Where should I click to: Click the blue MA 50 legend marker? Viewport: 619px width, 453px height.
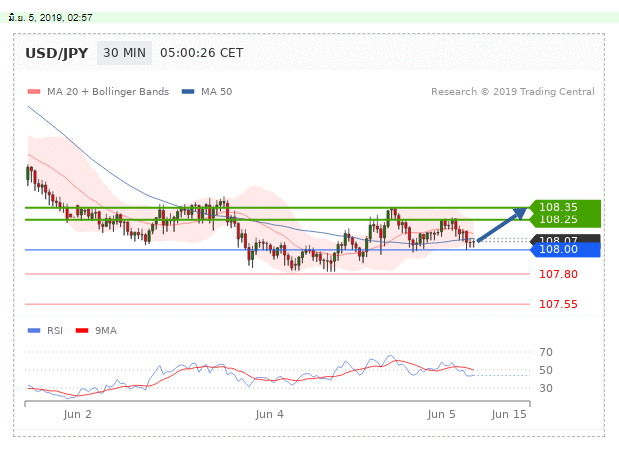[x=188, y=92]
